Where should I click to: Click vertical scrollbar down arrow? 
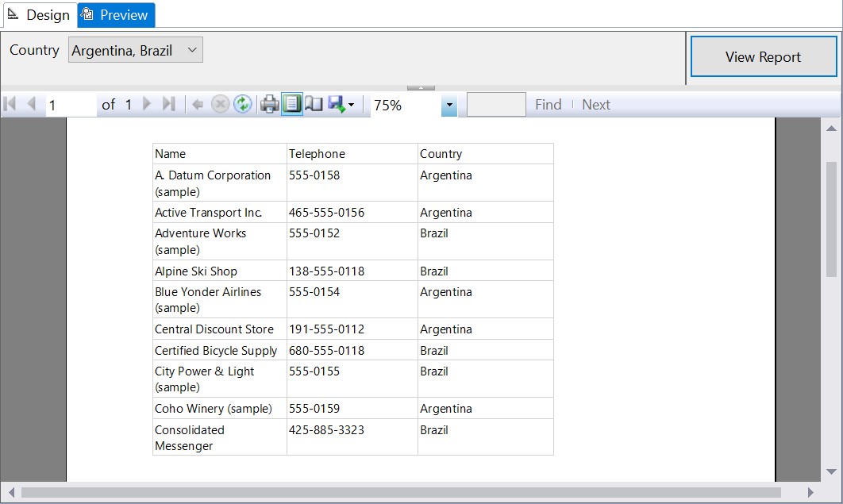click(x=831, y=471)
